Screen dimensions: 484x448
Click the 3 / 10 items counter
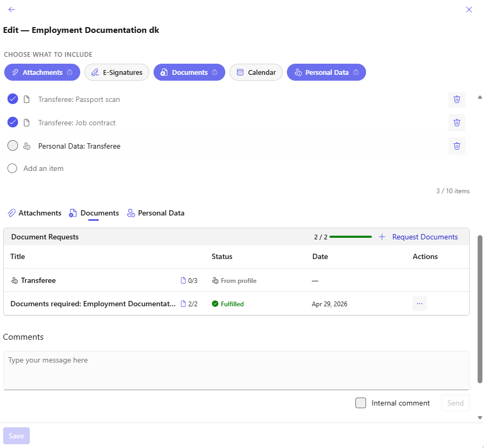[453, 191]
